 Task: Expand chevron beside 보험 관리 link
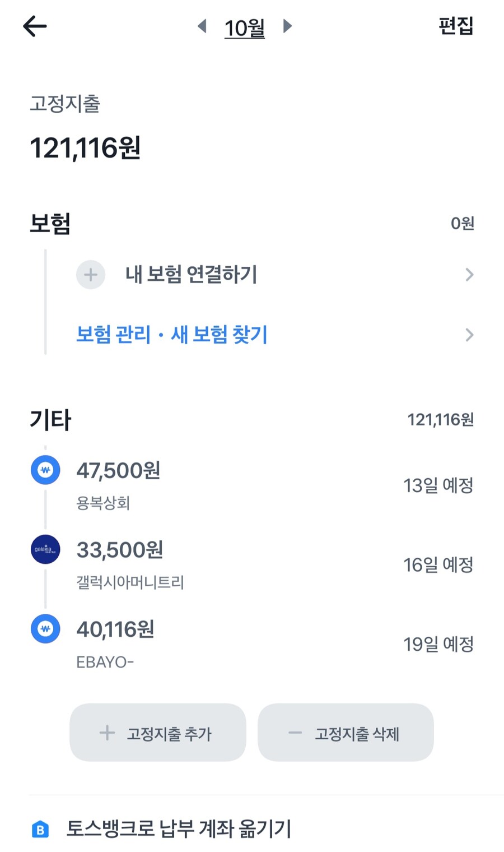coord(469,335)
